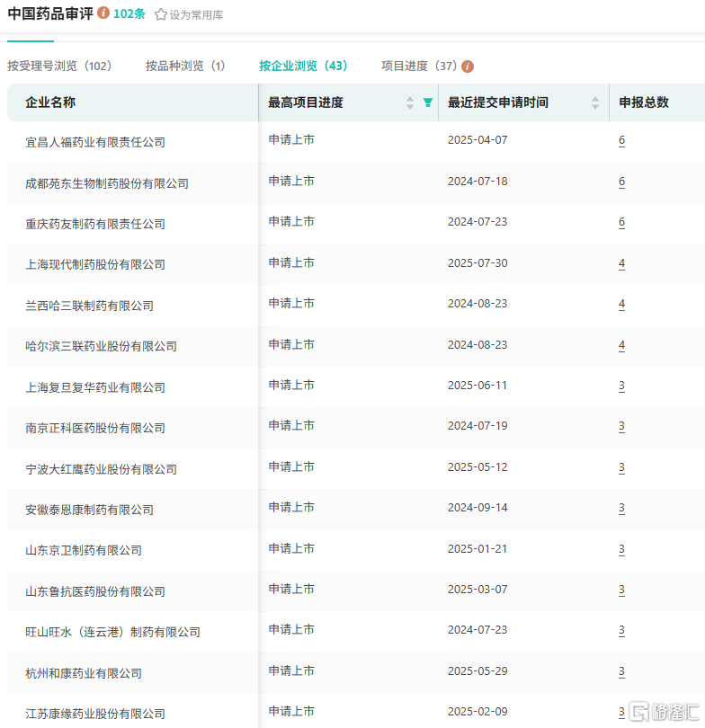Viewport: 705px width, 728px height.
Task: Click the info icon next to 中国药品审评
Action: (x=103, y=13)
